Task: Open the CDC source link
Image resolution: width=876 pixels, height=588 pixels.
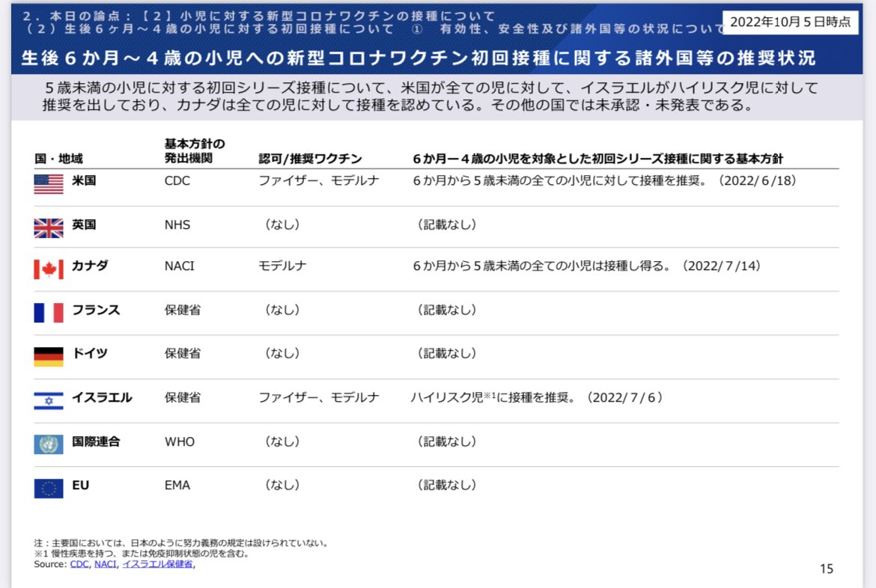Action: (79, 564)
